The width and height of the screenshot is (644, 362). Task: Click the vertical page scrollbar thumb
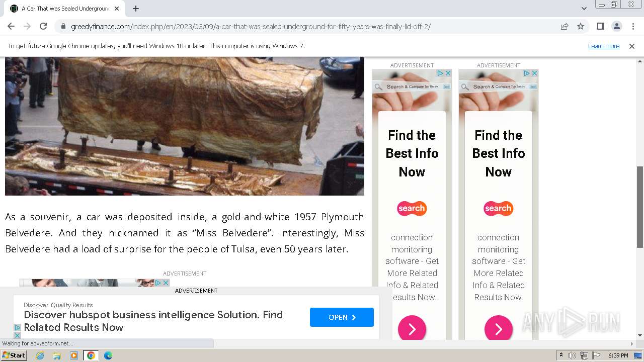[640, 207]
